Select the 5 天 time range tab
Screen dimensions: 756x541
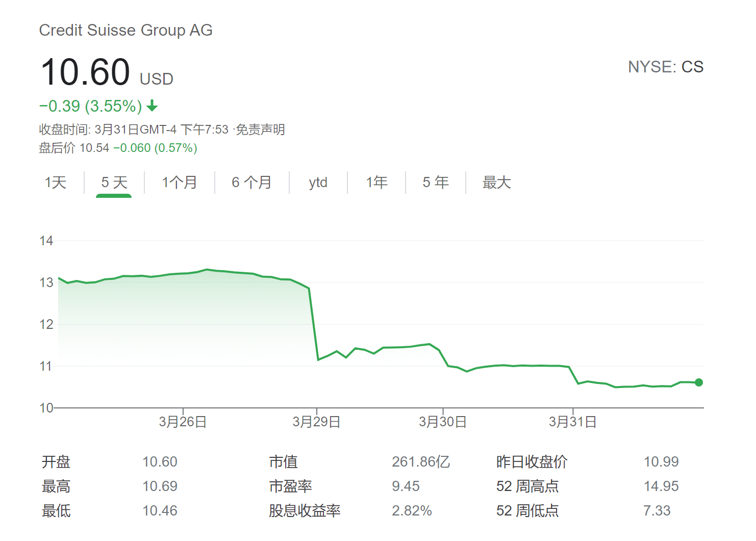[114, 183]
